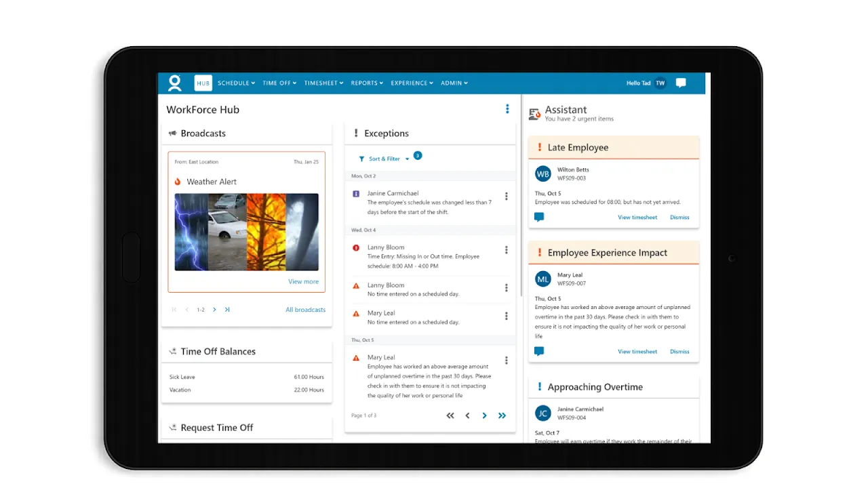This screenshot has width=868, height=488.
Task: Dismiss the Employee Experience Impact alert
Action: (679, 352)
